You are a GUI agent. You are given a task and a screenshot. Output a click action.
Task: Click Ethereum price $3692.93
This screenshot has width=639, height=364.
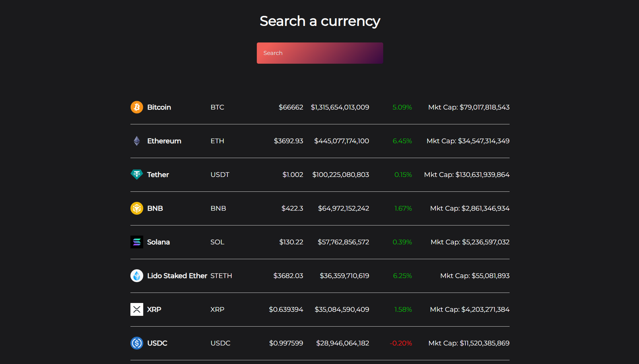click(x=288, y=141)
